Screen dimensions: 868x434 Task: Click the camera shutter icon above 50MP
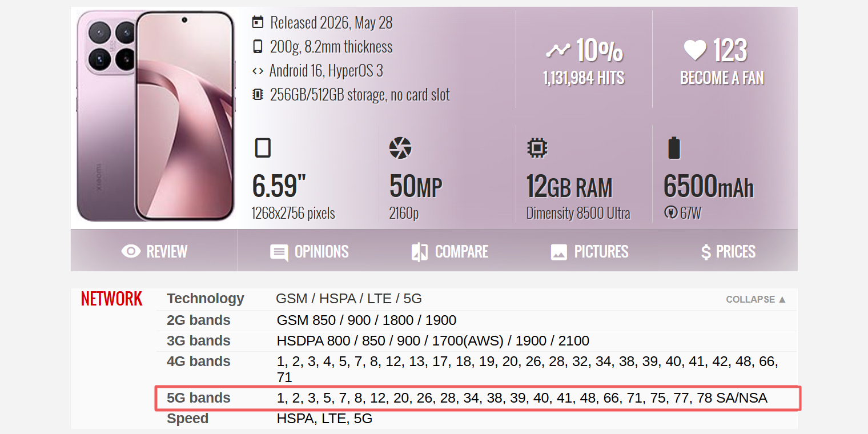(400, 148)
